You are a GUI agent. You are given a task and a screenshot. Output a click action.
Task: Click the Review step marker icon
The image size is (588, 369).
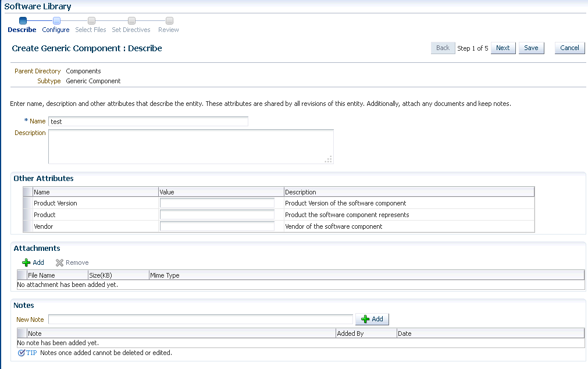[169, 20]
